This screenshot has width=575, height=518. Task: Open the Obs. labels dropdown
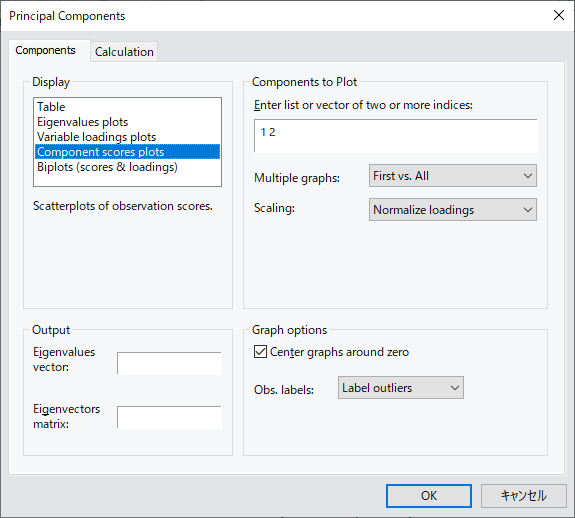400,387
